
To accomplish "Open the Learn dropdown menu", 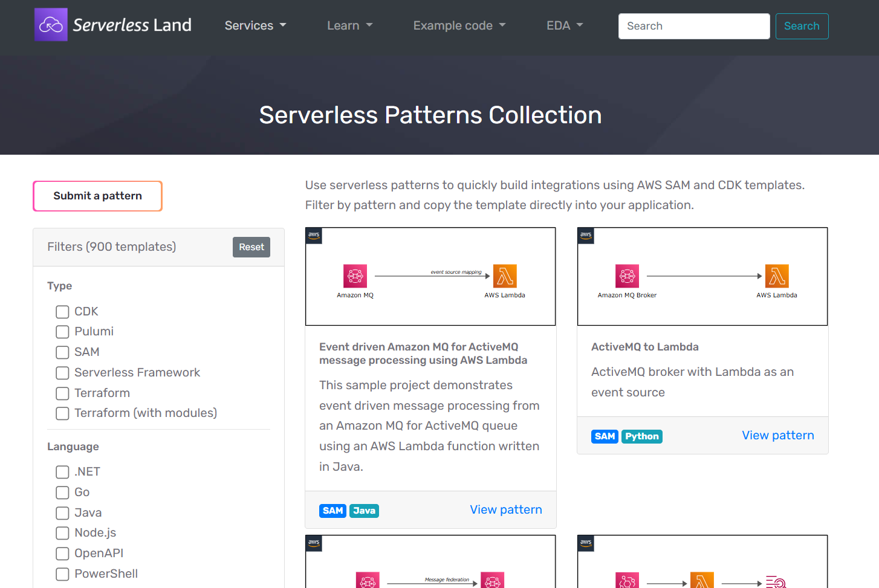I will (349, 25).
